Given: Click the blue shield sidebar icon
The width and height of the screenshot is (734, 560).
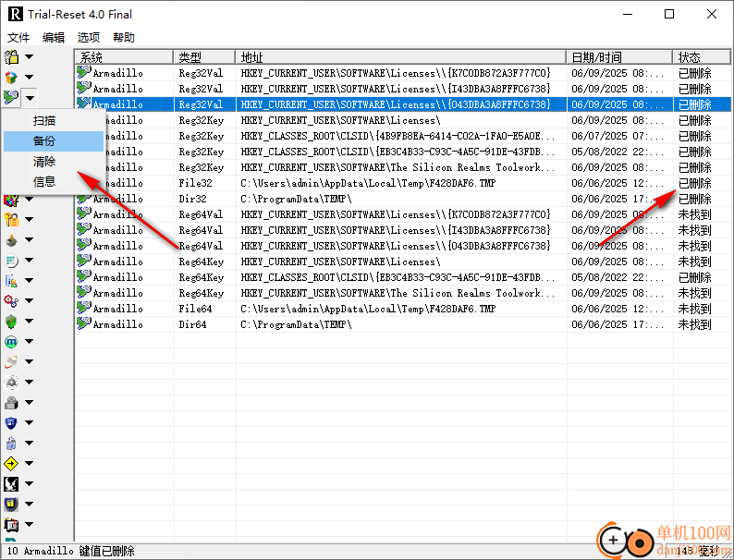Looking at the screenshot, I should pos(11,423).
